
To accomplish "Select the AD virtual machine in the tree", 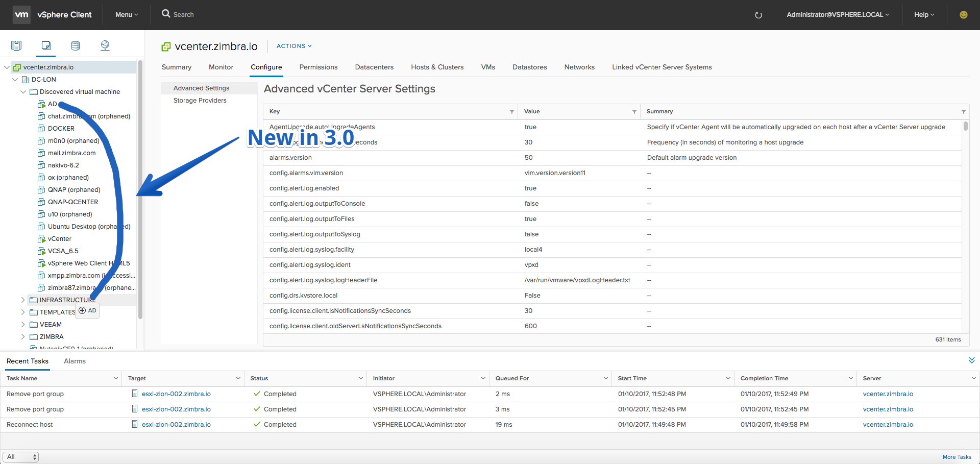I will [x=53, y=104].
